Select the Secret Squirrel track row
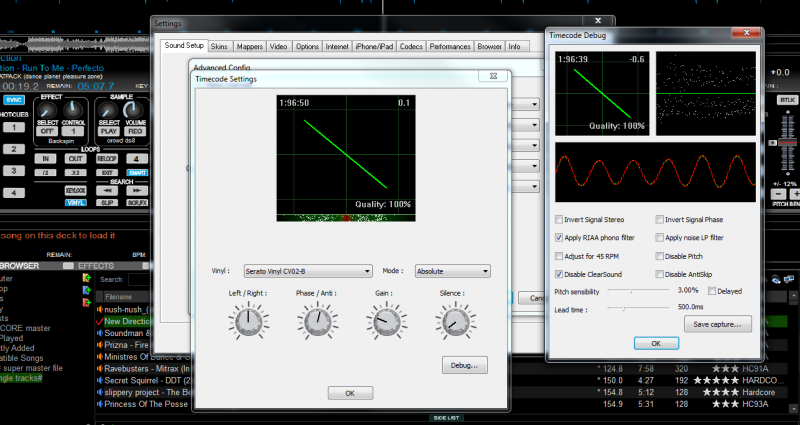The height and width of the screenshot is (425, 800). tap(150, 380)
